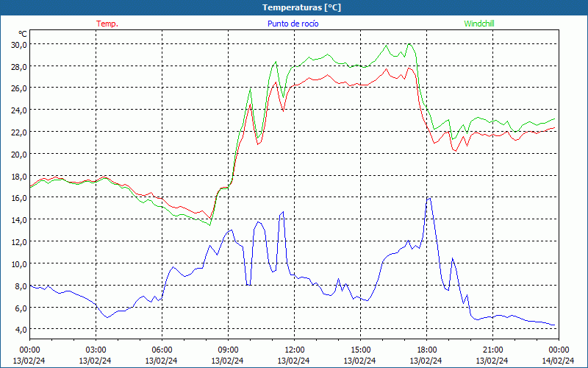Click the green windchill minimum just after 08:00

pos(209,225)
